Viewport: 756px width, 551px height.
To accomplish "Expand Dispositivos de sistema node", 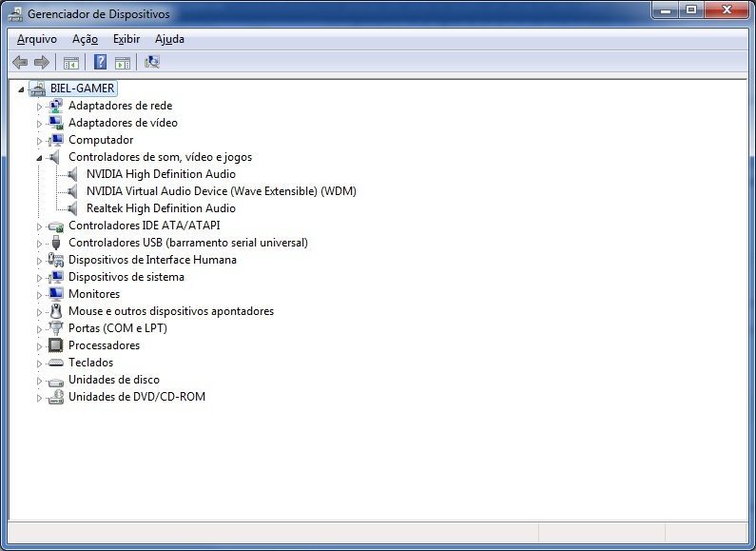I will [x=40, y=278].
